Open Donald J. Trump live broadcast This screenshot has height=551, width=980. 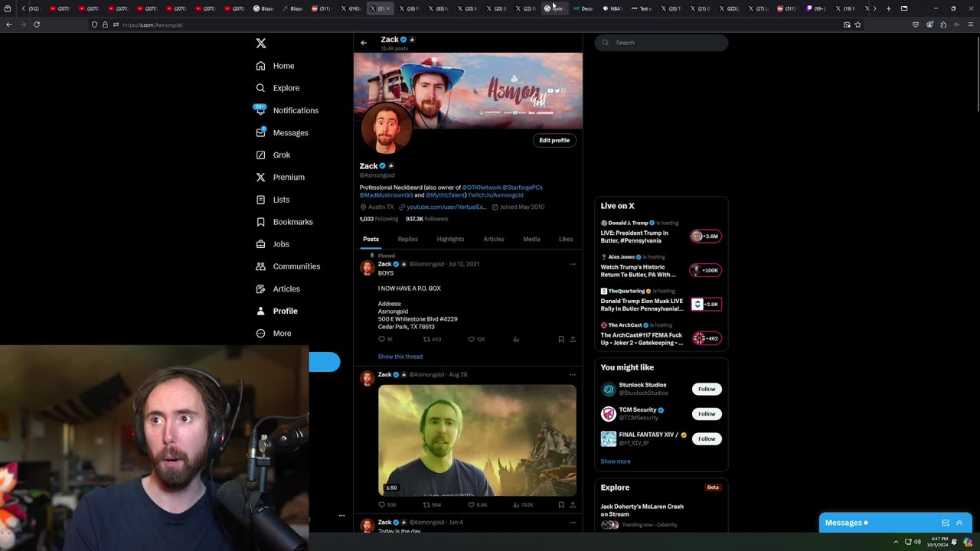pyautogui.click(x=661, y=233)
